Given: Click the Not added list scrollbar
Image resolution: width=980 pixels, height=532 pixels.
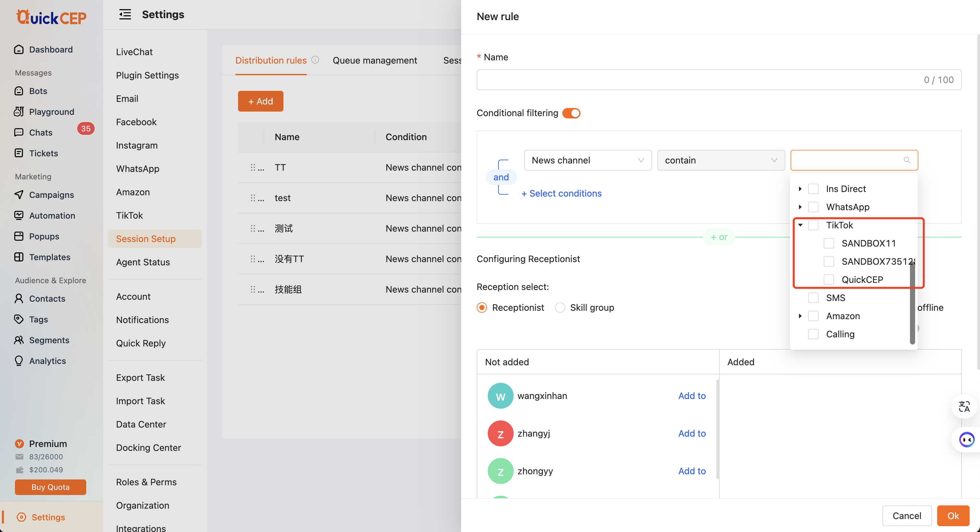Looking at the screenshot, I should (717, 429).
